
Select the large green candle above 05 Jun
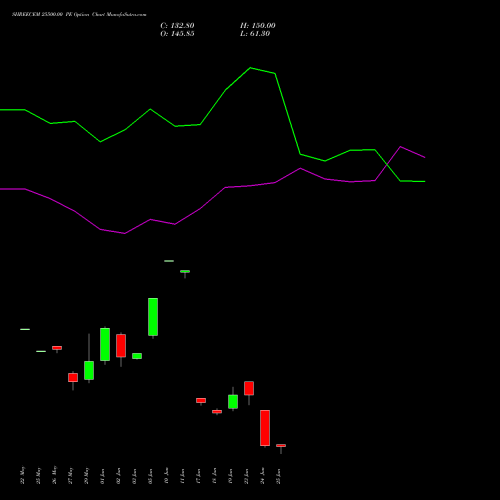(153, 317)
